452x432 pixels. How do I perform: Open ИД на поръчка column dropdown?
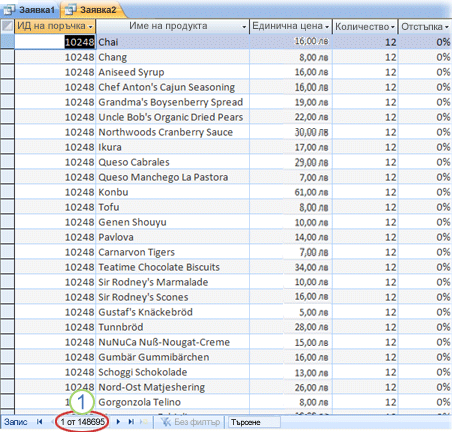coord(90,26)
